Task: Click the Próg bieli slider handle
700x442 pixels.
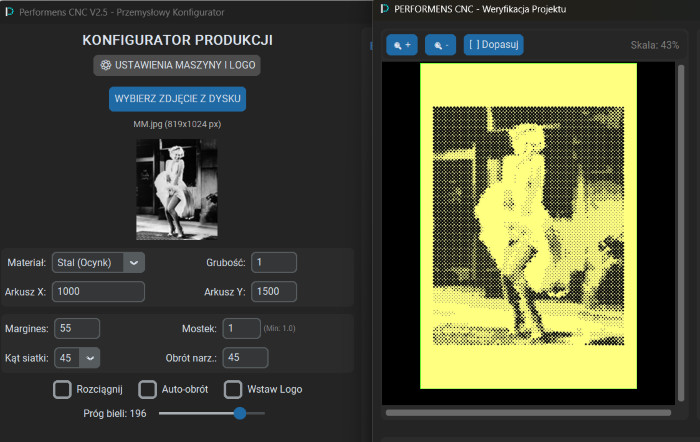Action: coord(240,413)
